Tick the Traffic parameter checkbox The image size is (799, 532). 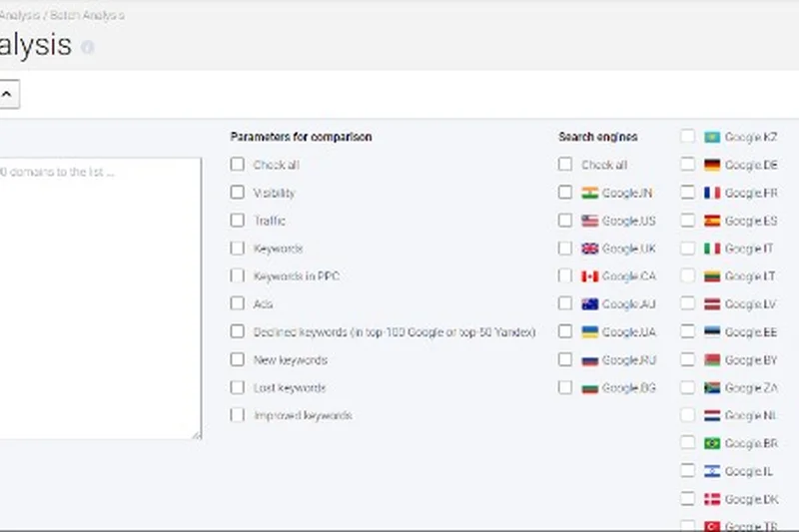point(237,221)
